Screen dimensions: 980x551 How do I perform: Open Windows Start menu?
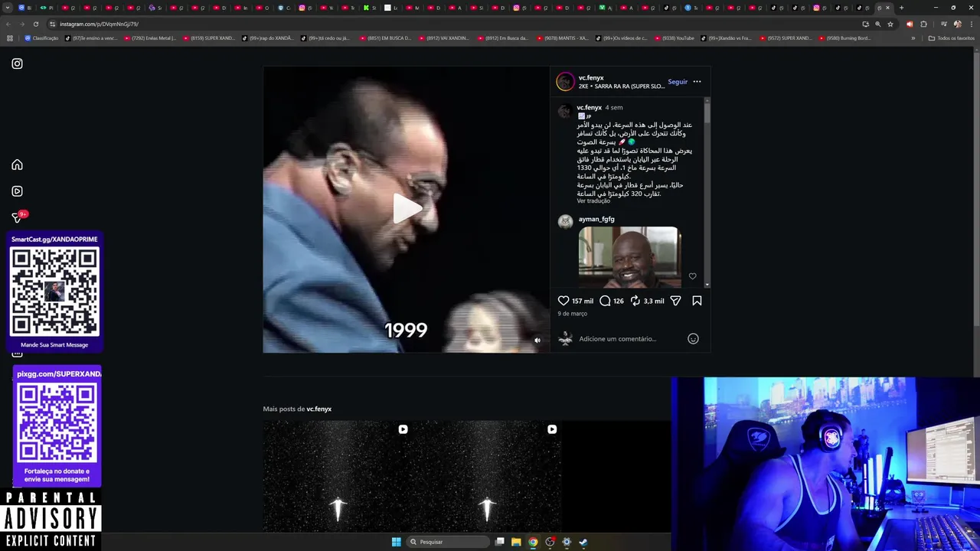coord(396,542)
